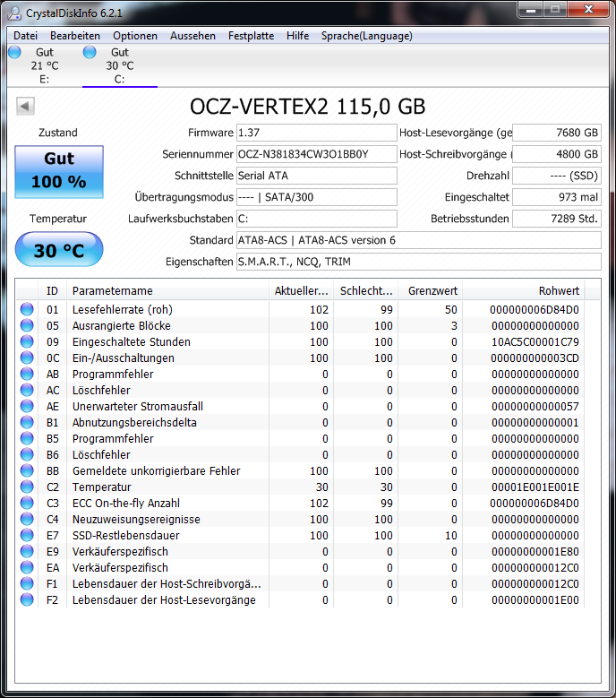Click the Standard field ATA8-ACS version 6
Screen dimensions: 616x698
pyautogui.click(x=418, y=240)
